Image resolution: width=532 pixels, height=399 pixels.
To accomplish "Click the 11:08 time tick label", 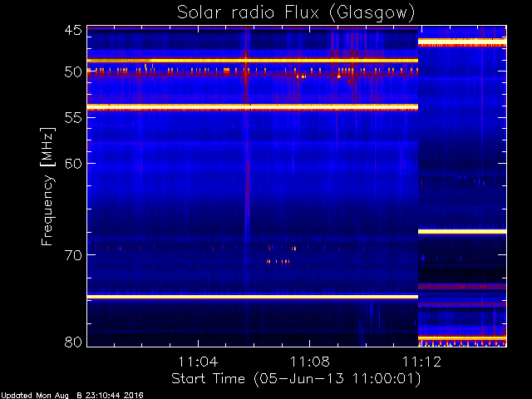I will (310, 362).
